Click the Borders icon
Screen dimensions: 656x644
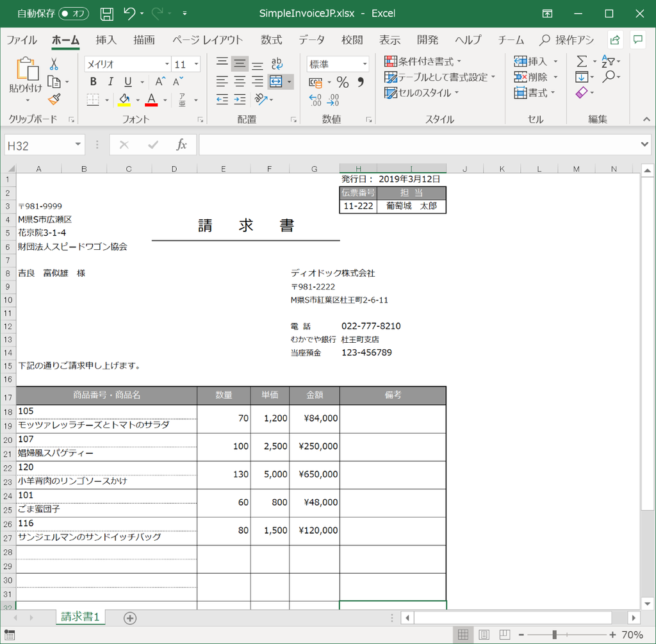pyautogui.click(x=93, y=99)
